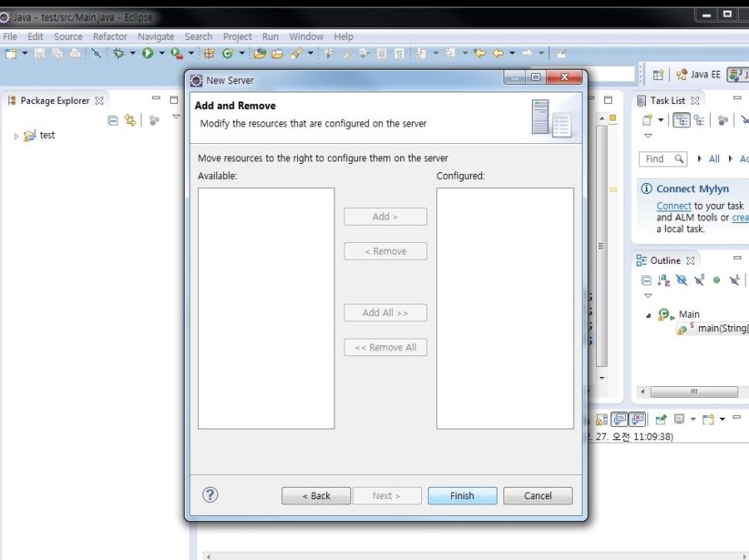The height and width of the screenshot is (560, 749).
Task: Click the Open Type folder icon
Action: coord(260,53)
